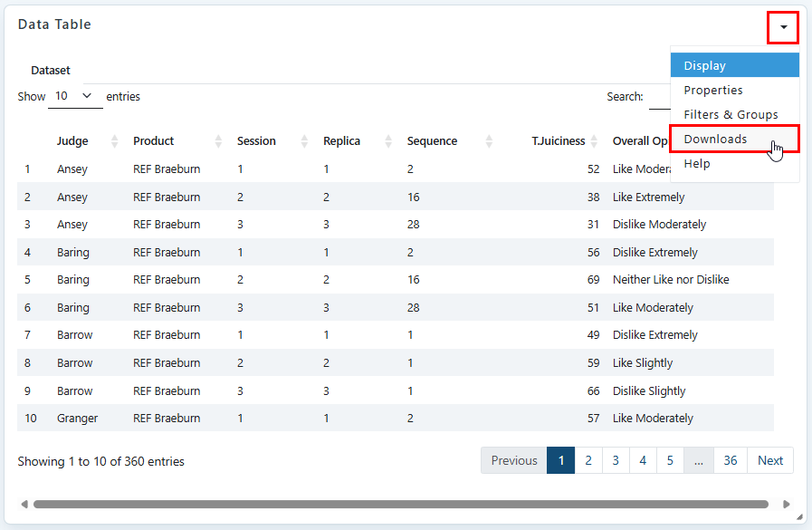812x530 pixels.
Task: Click the T.Juiciness column header text
Action: click(559, 141)
